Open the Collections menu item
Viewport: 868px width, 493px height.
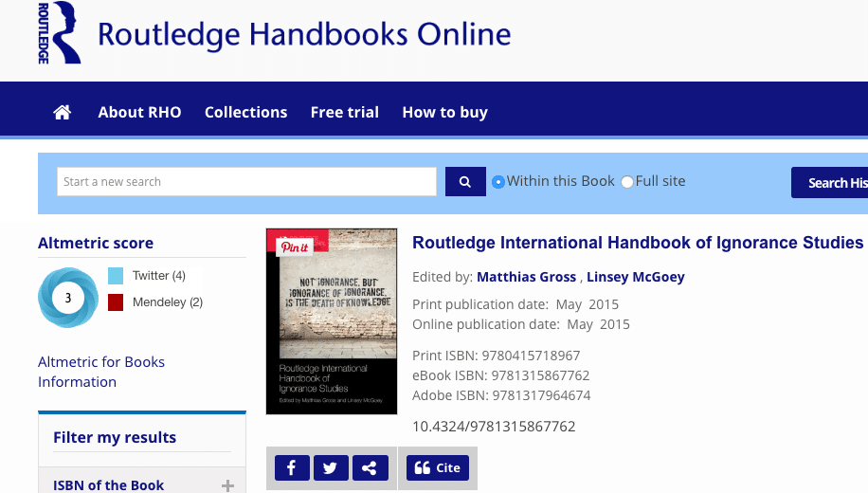click(245, 113)
